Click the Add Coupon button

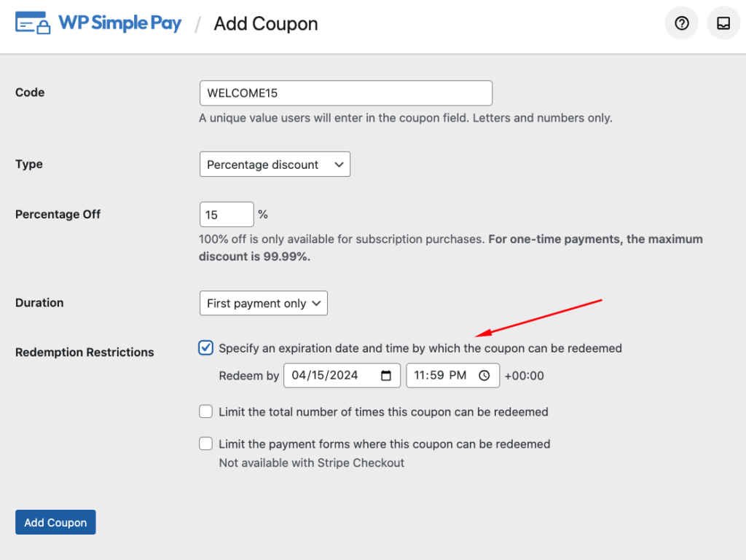pyautogui.click(x=55, y=523)
